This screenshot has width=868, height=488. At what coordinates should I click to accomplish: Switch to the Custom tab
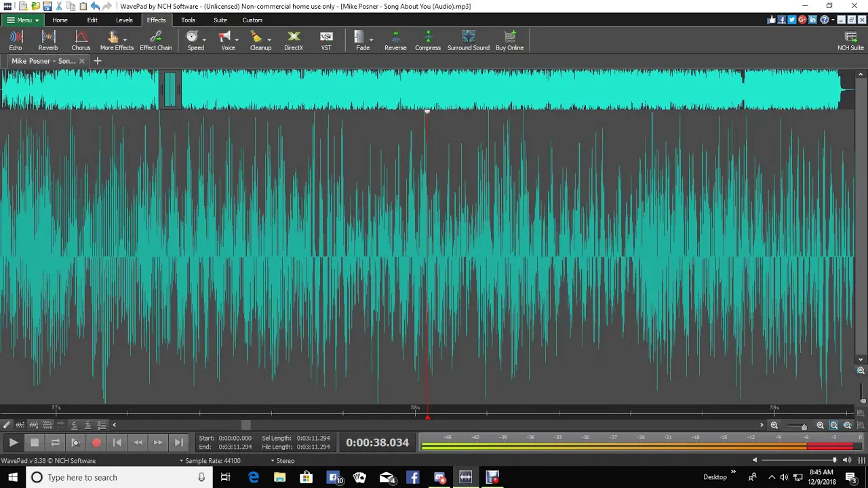pos(252,20)
